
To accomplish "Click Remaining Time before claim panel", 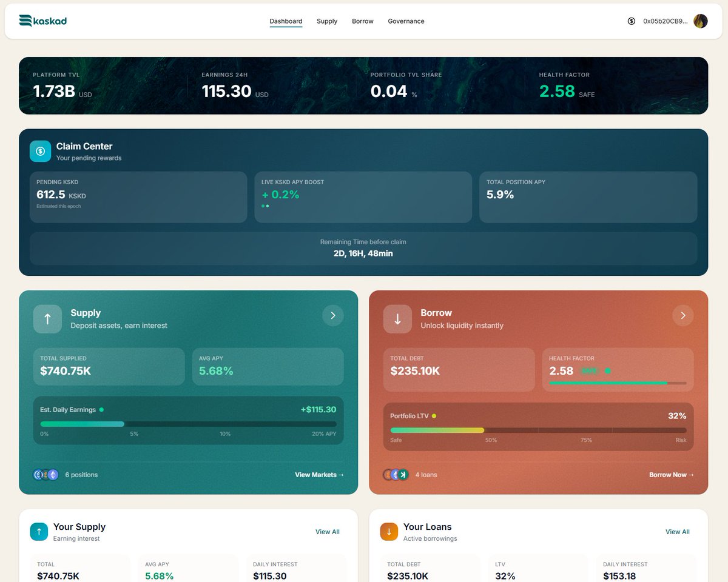I will tap(363, 249).
